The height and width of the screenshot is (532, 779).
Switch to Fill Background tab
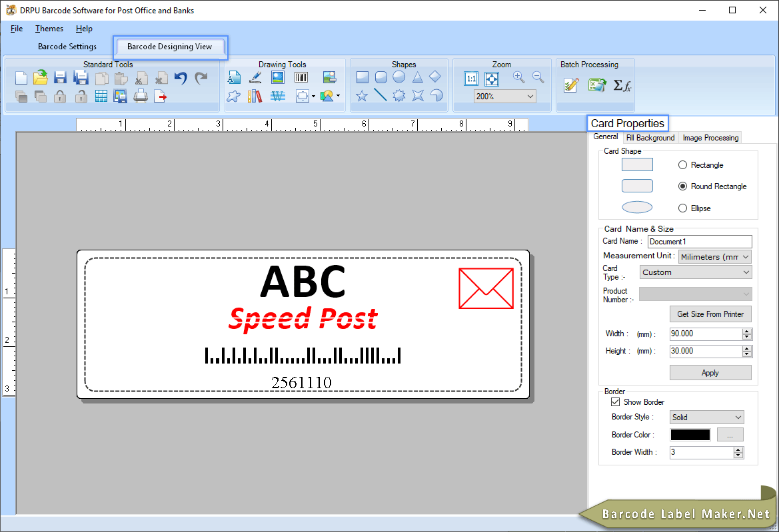click(650, 138)
